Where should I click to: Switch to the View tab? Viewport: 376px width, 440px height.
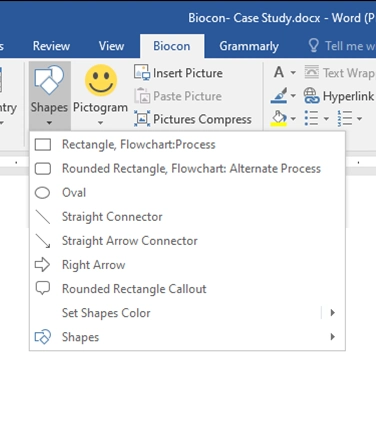(111, 46)
